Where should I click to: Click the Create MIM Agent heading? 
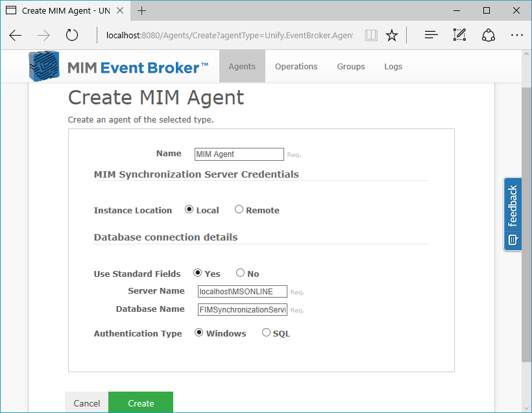point(156,98)
